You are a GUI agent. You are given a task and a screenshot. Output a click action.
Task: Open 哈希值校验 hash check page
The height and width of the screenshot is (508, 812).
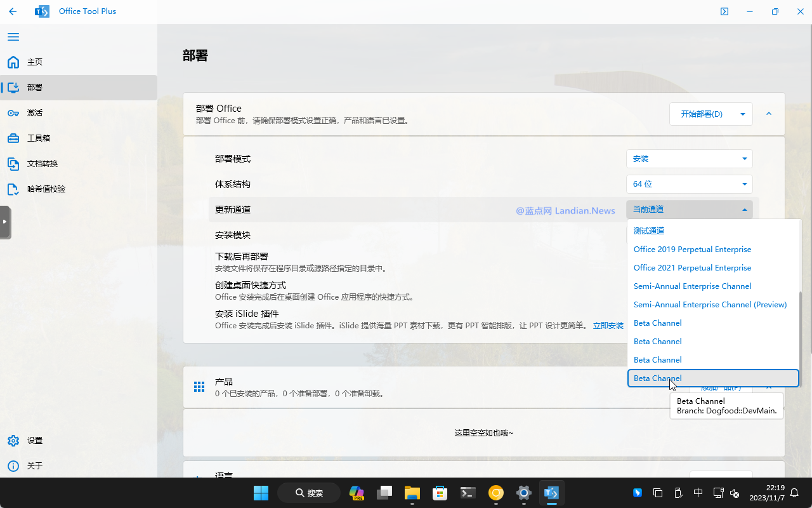[x=46, y=189]
